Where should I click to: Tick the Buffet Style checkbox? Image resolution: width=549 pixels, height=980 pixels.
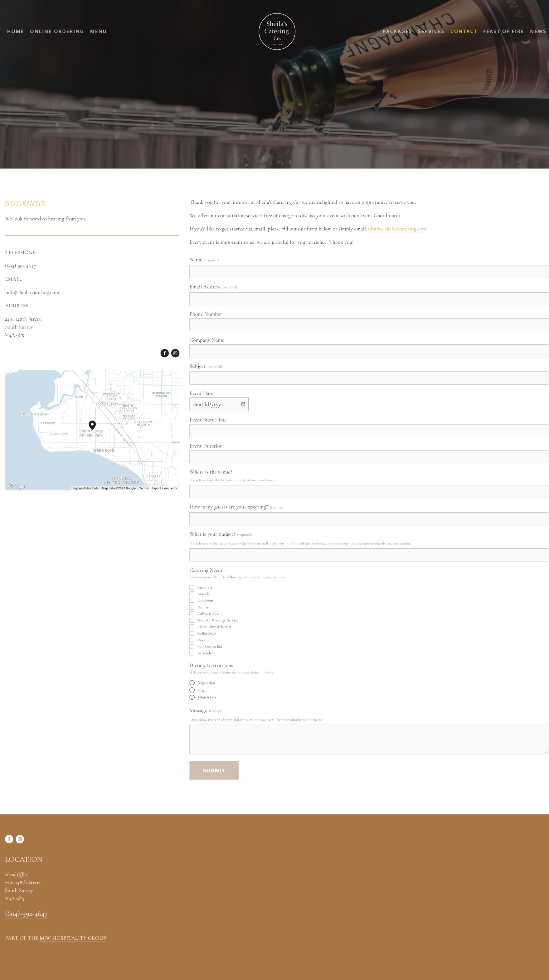click(192, 633)
